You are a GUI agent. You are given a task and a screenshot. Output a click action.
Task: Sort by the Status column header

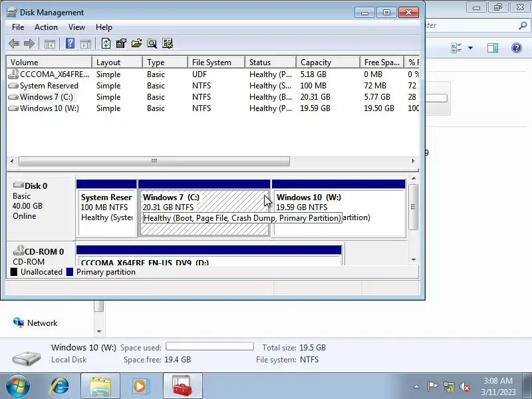pyautogui.click(x=271, y=63)
